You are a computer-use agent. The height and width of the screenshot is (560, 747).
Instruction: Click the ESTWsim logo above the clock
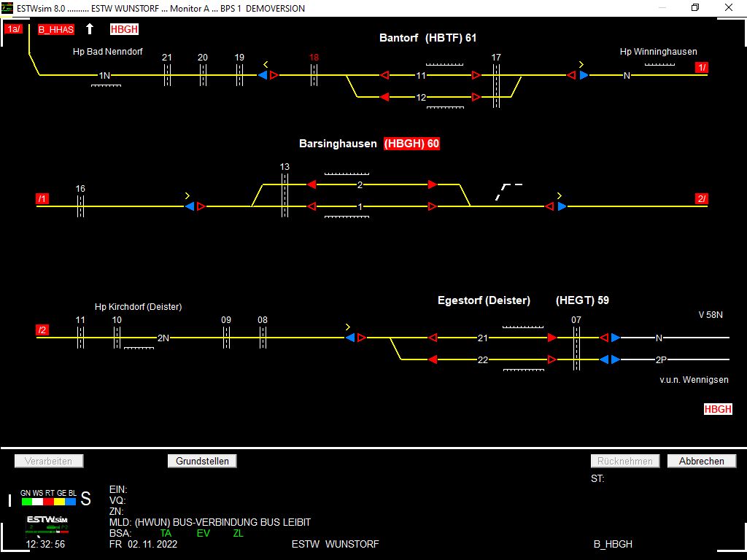47,524
